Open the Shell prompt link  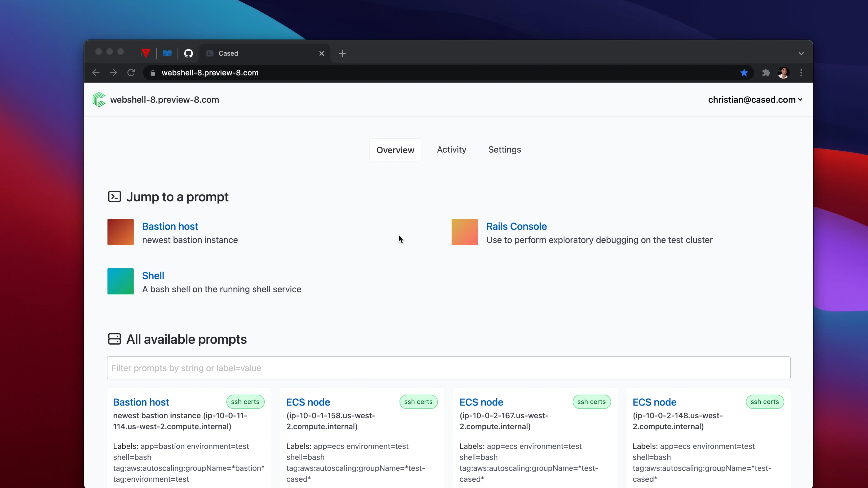click(153, 275)
